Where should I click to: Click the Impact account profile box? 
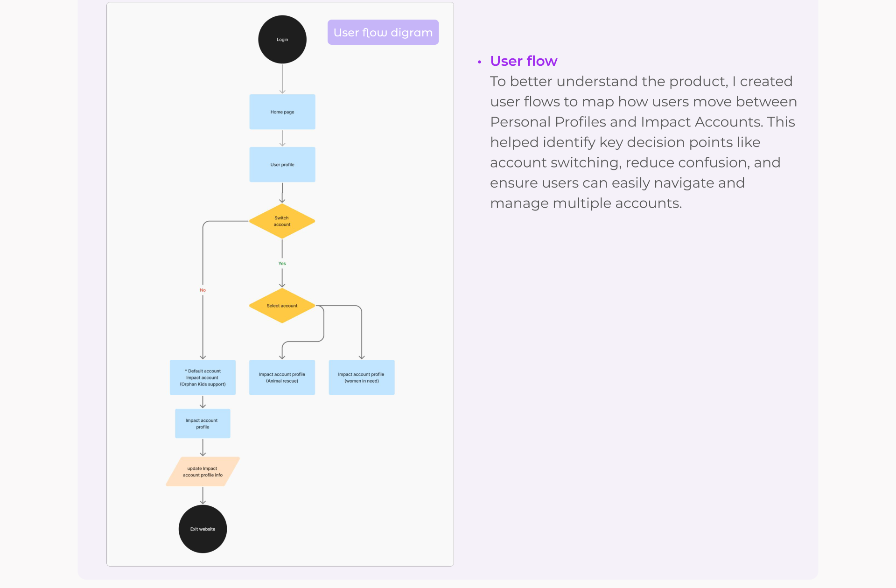(x=203, y=424)
